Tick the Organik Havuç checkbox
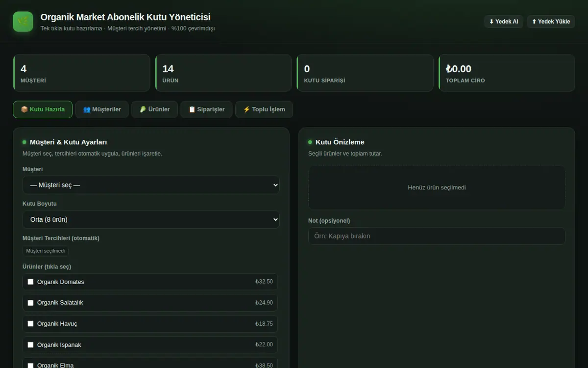The image size is (588, 368). [30, 324]
